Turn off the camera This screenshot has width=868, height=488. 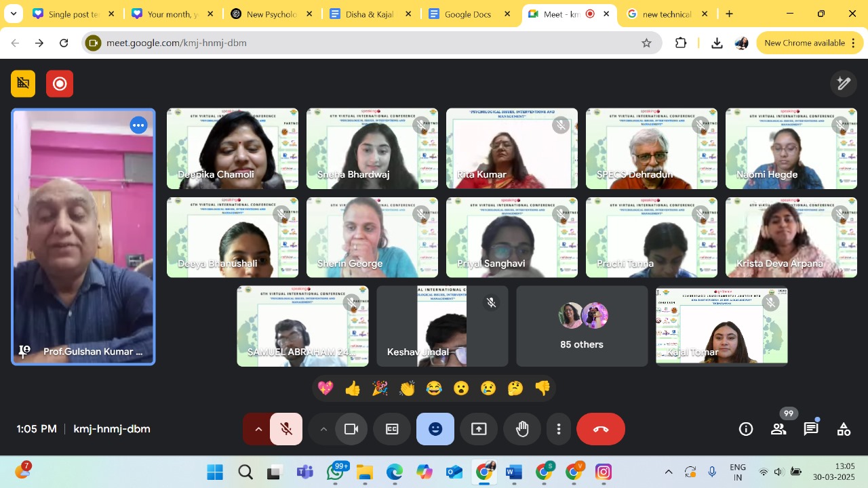pos(351,429)
